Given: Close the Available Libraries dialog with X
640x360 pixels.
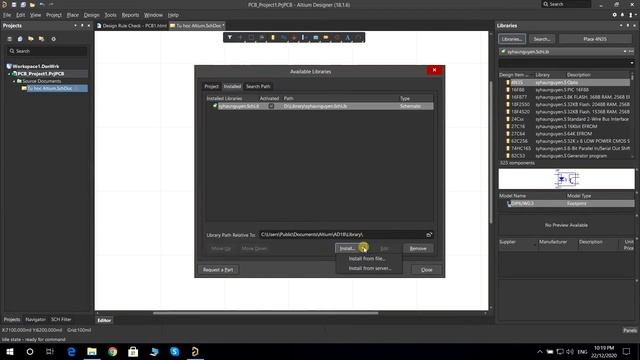Looking at the screenshot, I should [434, 70].
